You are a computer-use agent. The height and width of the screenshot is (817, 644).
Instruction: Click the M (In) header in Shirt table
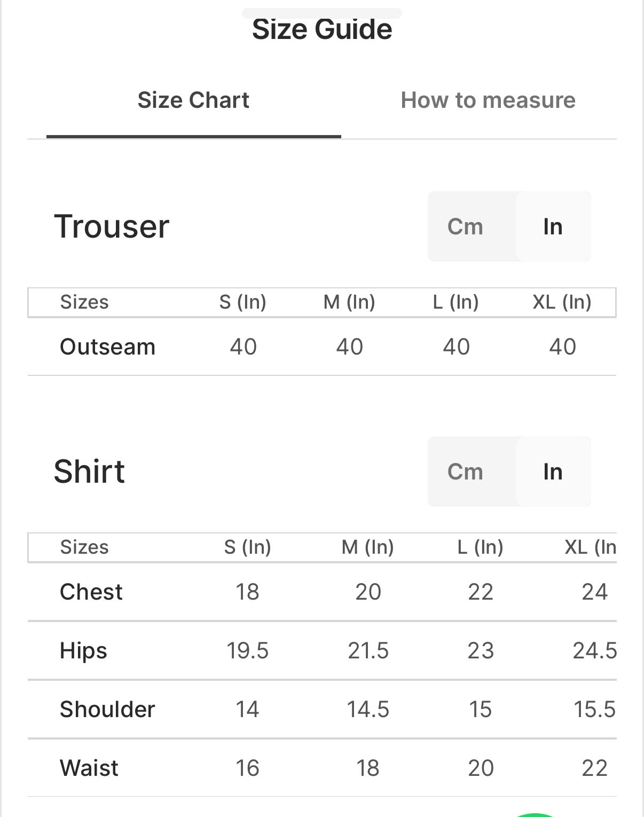[x=367, y=547]
